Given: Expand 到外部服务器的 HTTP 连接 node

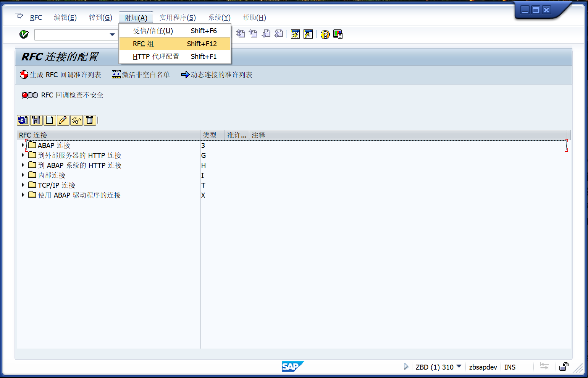Looking at the screenshot, I should click(x=23, y=155).
